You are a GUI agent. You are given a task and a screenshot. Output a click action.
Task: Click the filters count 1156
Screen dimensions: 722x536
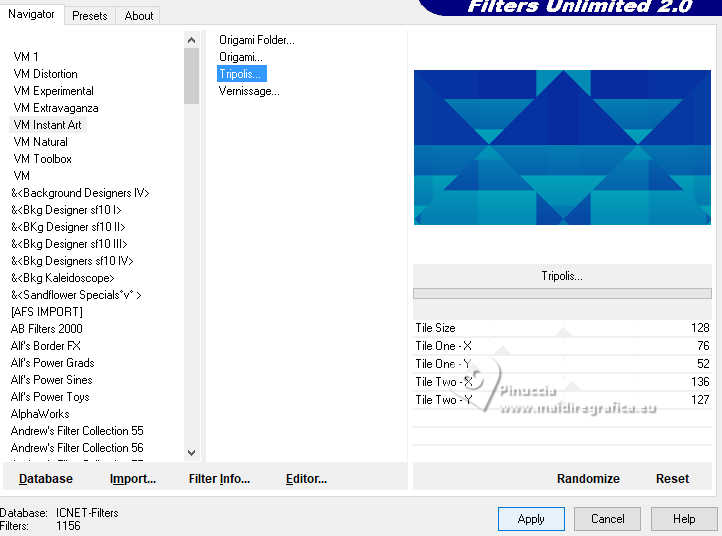point(68,526)
